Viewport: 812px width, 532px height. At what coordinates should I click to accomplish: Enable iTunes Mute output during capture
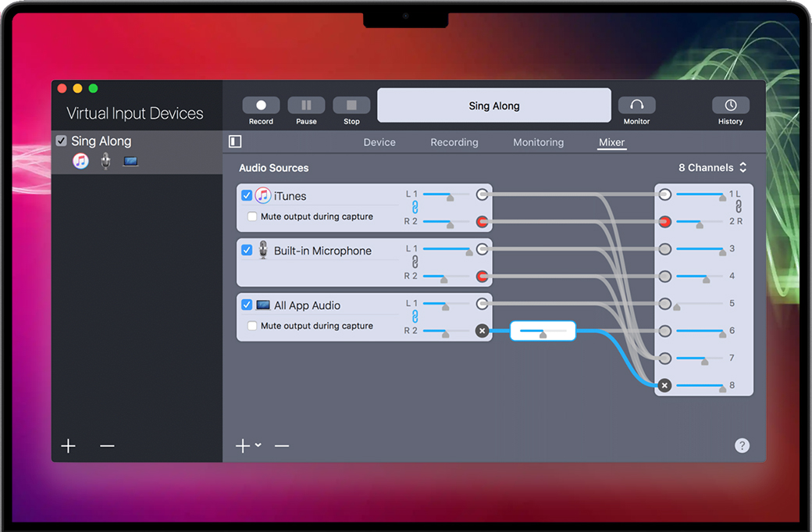pos(252,216)
